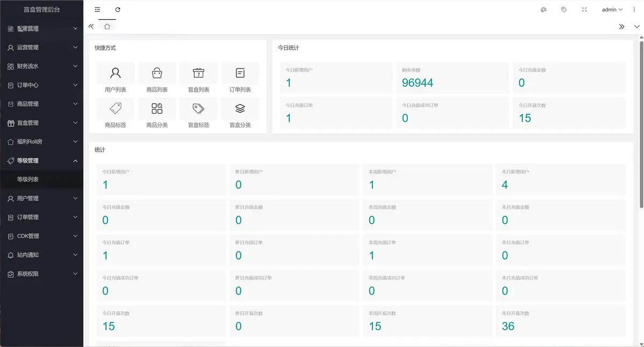Viewport: 644px width, 347px height.
Task: Click the 等级管理 tag icon in sidebar
Action: point(11,161)
